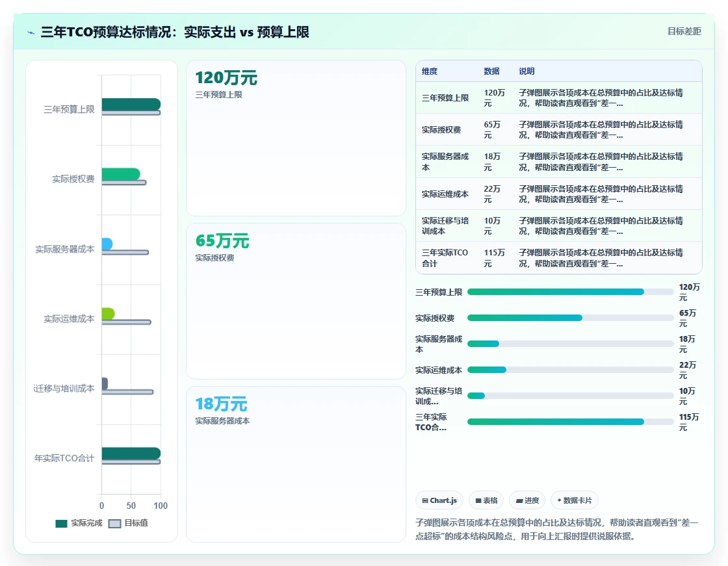Click the 实际运维成本 progress bar

click(570, 370)
